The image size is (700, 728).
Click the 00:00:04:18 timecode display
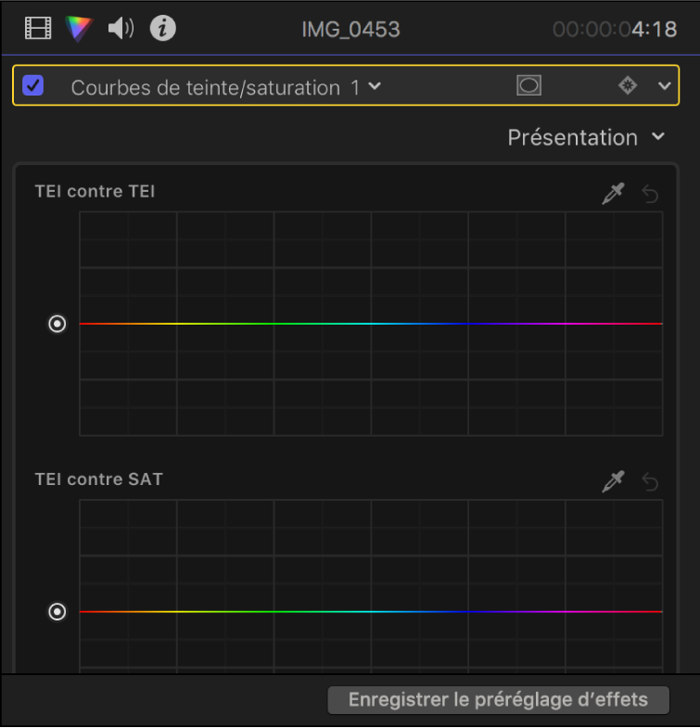[614, 29]
